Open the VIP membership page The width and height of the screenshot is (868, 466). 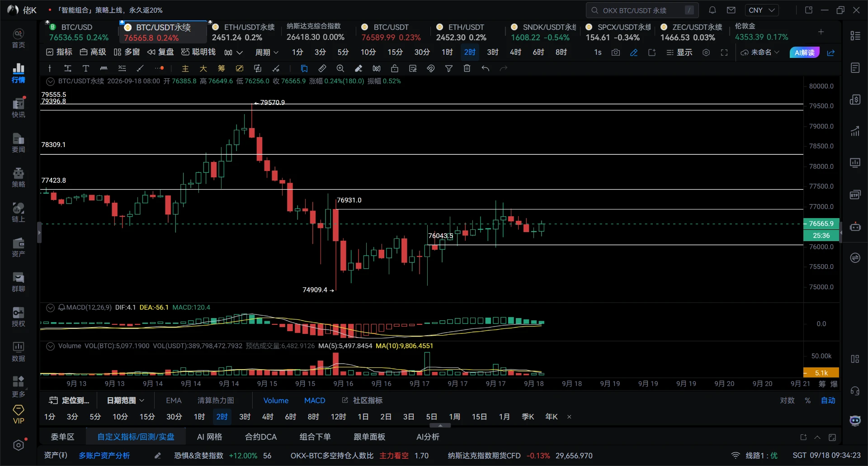(19, 414)
